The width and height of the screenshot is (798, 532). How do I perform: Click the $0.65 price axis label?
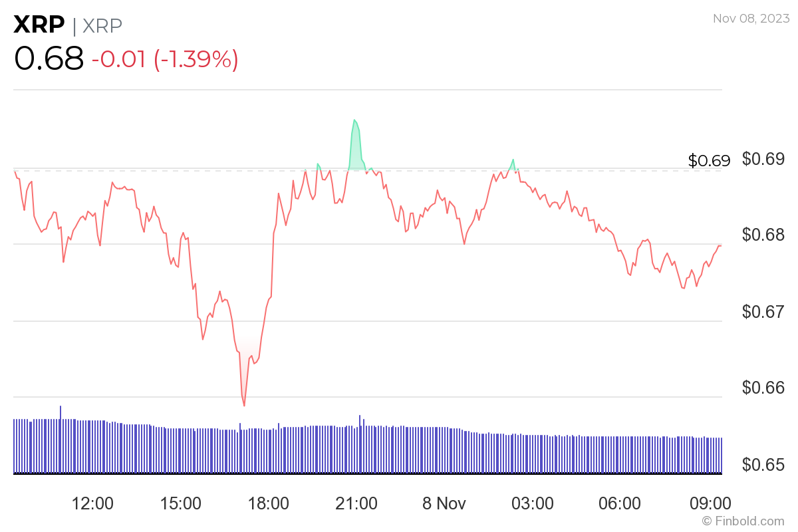click(763, 464)
